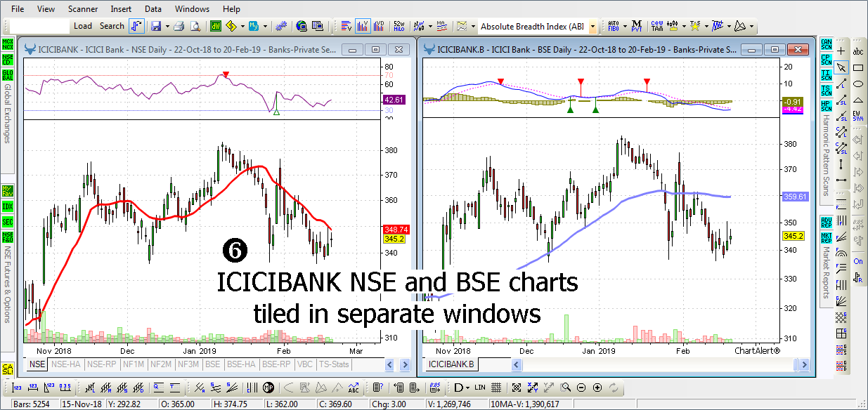Open the Help menu
Viewport: 868px width, 410px height.
(231, 9)
